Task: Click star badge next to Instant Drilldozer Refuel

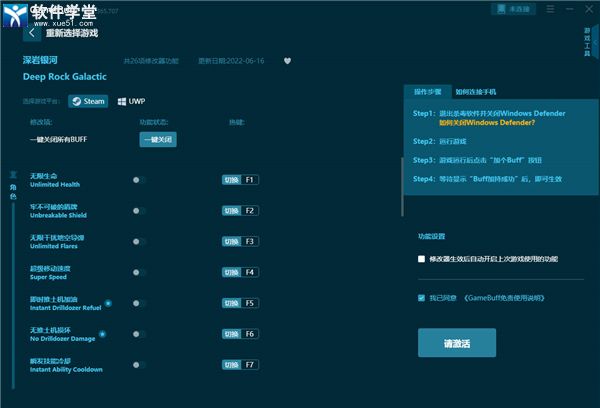Action: click(108, 304)
